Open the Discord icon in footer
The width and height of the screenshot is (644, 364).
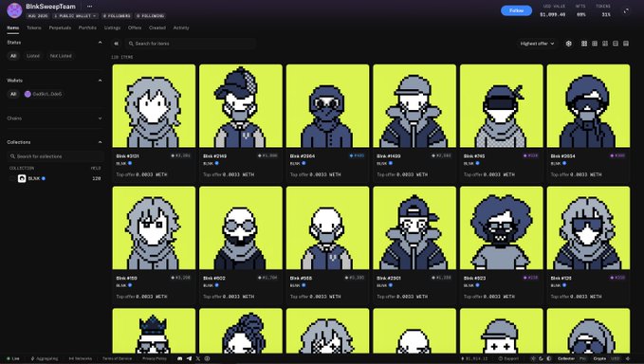click(x=179, y=358)
